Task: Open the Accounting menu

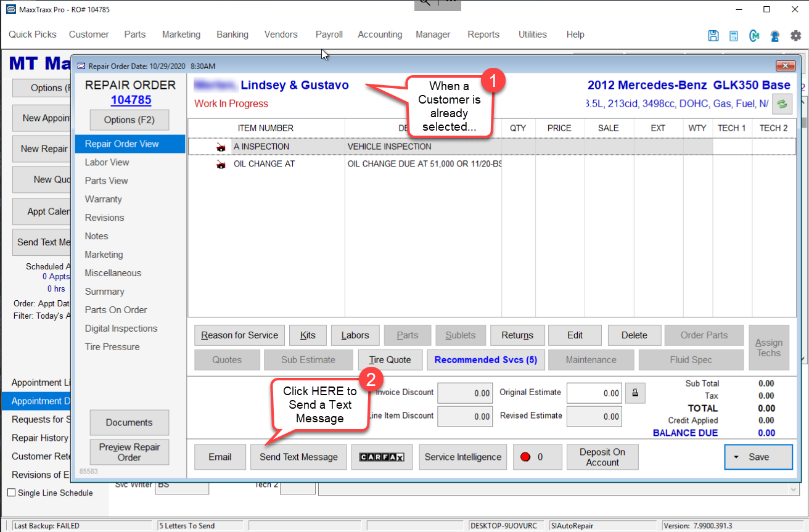Action: click(x=380, y=35)
